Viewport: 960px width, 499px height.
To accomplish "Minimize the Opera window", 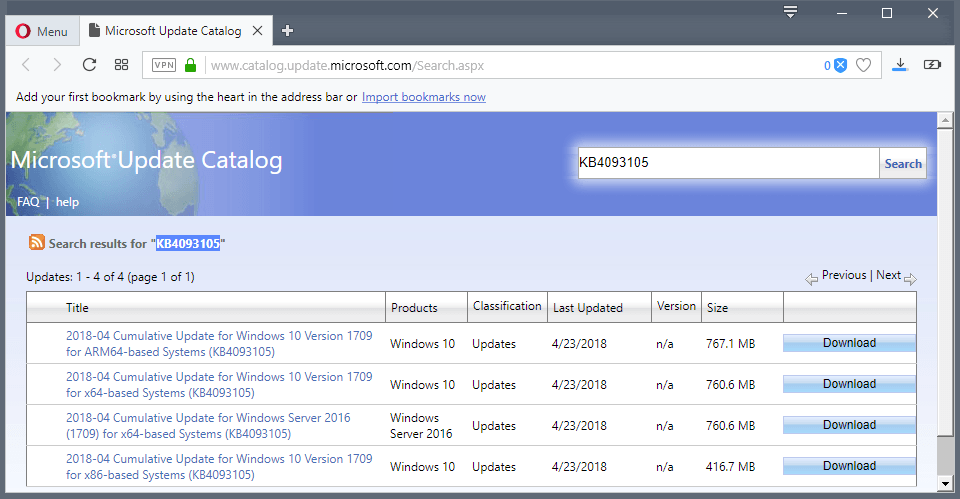I will (x=842, y=13).
